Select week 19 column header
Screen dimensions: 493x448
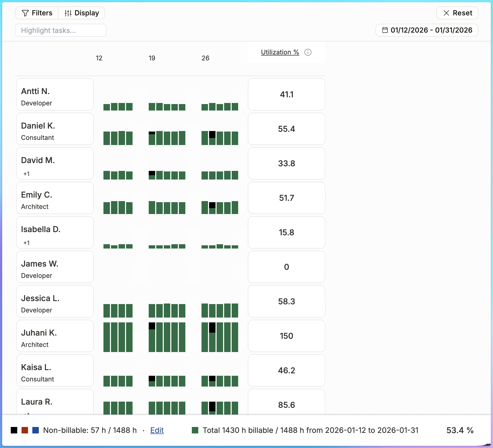click(x=152, y=58)
